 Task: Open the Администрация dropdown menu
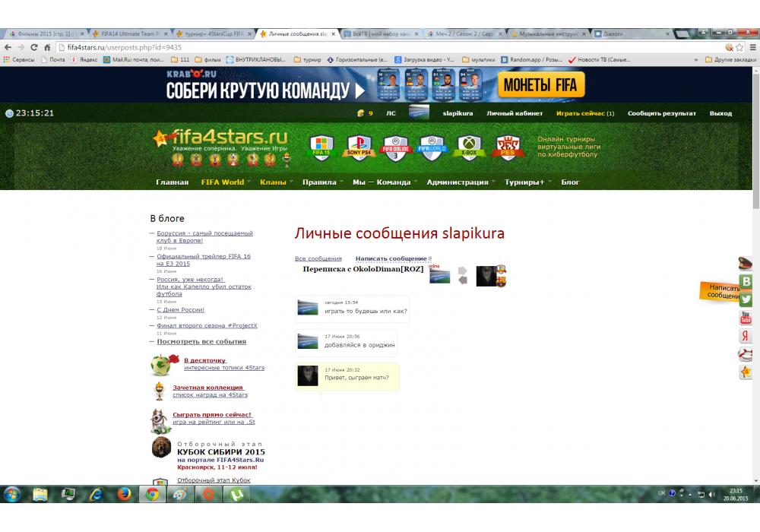[x=458, y=182]
